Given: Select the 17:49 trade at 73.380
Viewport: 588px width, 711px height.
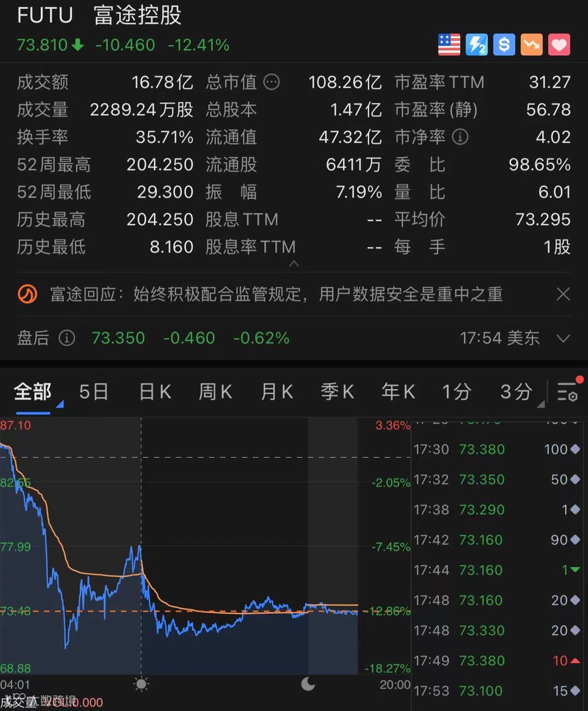Looking at the screenshot, I should [x=497, y=660].
